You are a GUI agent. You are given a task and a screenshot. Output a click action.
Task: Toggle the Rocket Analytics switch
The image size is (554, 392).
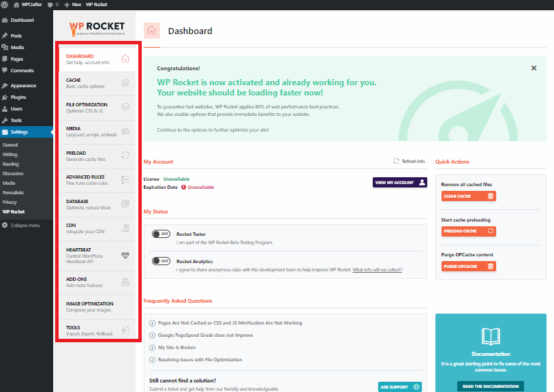coord(161,261)
